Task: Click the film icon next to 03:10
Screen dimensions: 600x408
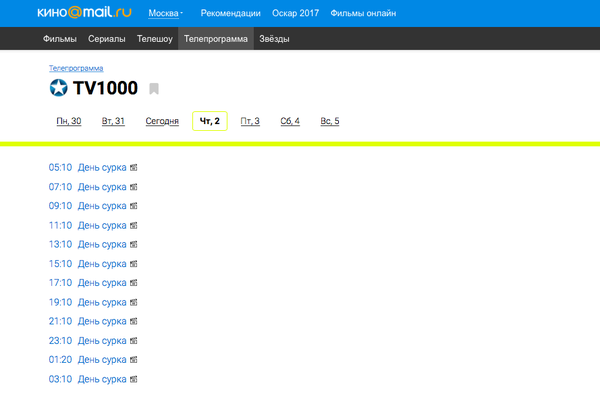Action: [x=134, y=379]
